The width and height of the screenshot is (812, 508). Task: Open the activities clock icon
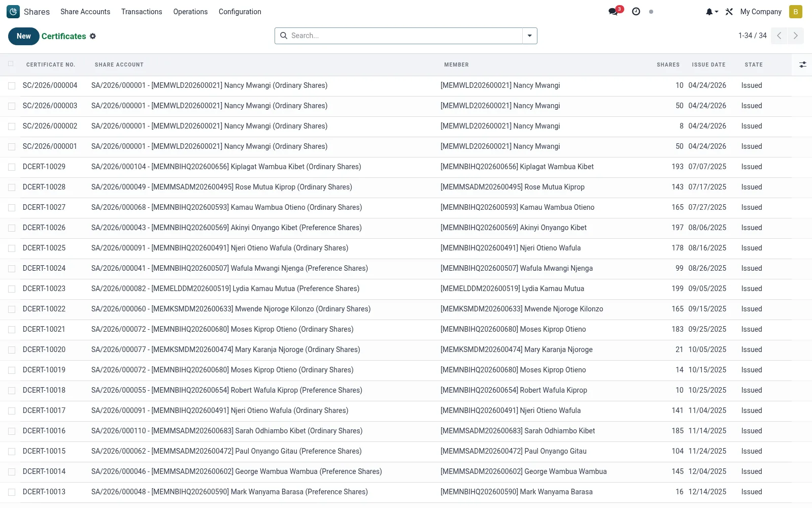(x=636, y=12)
